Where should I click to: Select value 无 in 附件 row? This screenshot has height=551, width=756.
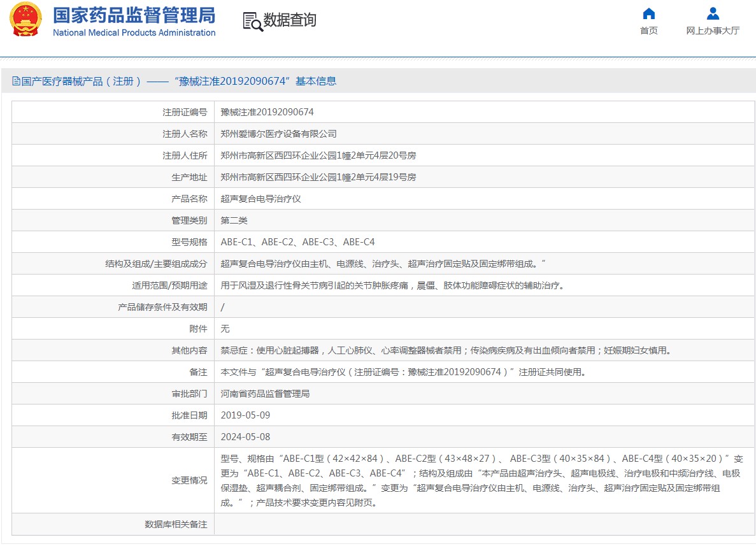point(225,329)
